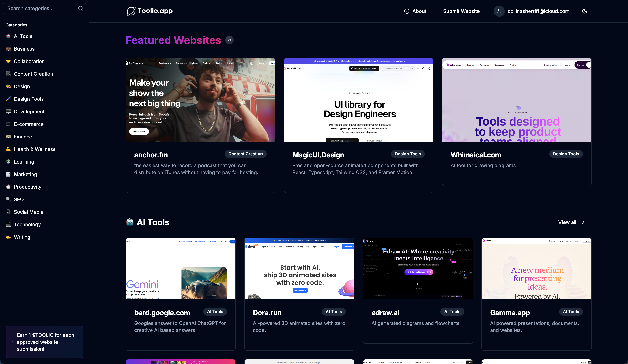Click the robot icon next to AI Tools heading
628x364 pixels.
coord(130,222)
